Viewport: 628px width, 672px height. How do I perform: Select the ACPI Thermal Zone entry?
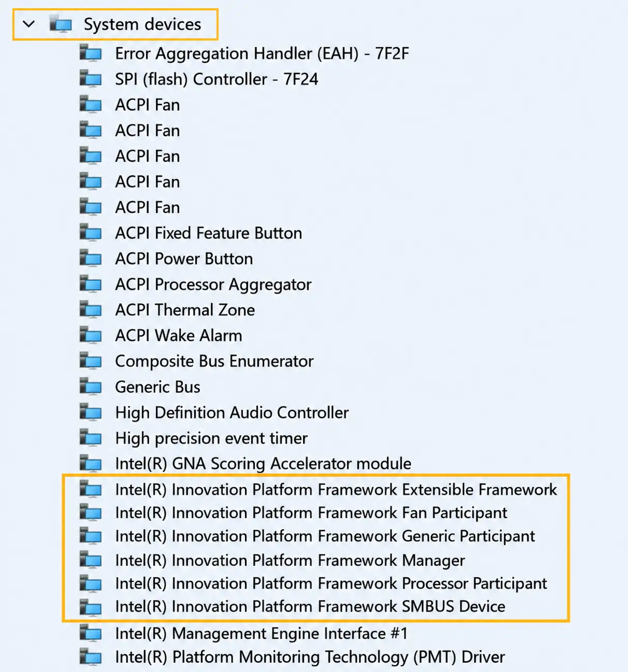(x=185, y=310)
